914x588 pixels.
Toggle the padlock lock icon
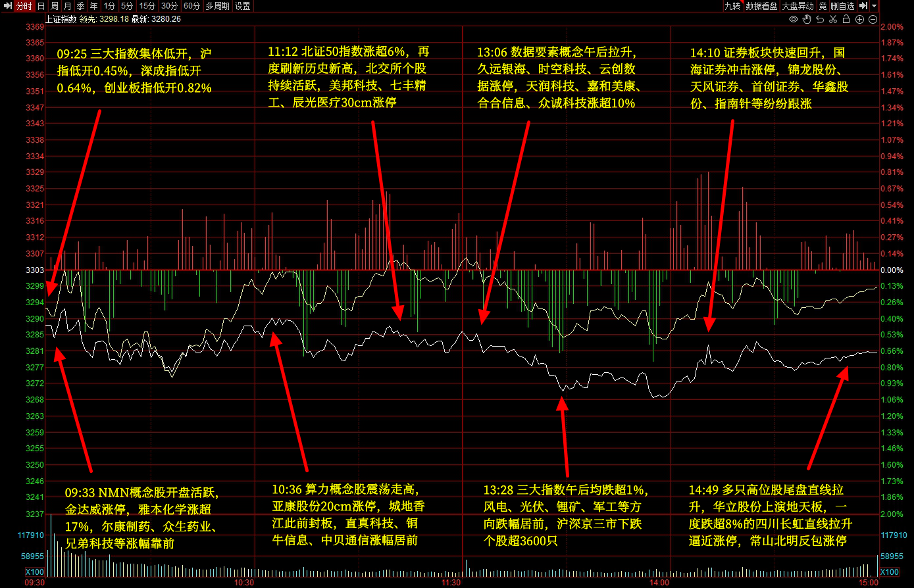846,19
